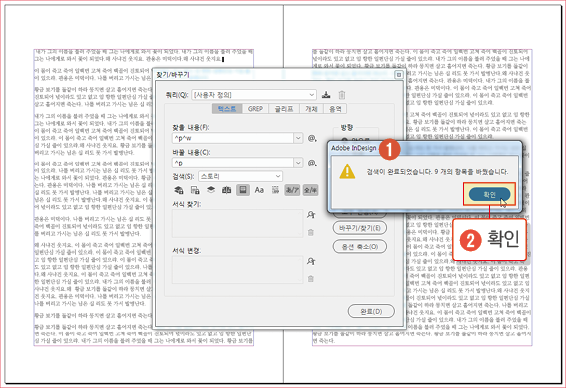
Task: Toggle the whole word search option
Action: (x=275, y=190)
